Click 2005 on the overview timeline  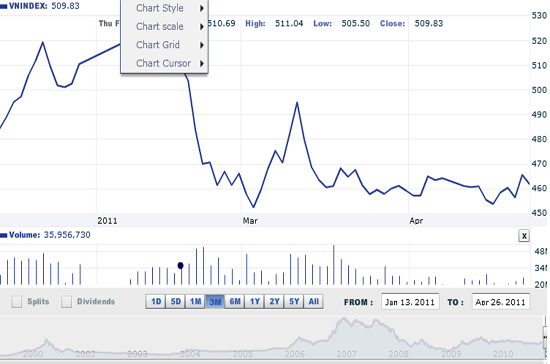pos(242,354)
